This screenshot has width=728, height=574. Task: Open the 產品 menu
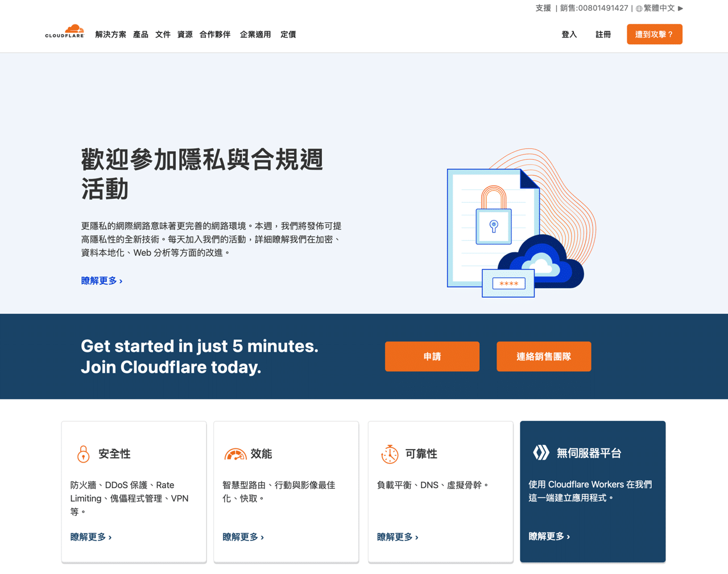pyautogui.click(x=140, y=35)
